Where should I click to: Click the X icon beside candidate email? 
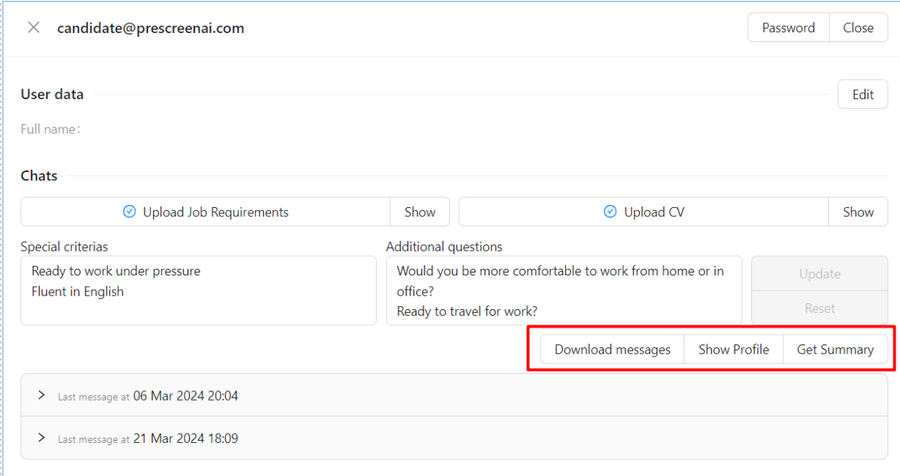point(34,28)
